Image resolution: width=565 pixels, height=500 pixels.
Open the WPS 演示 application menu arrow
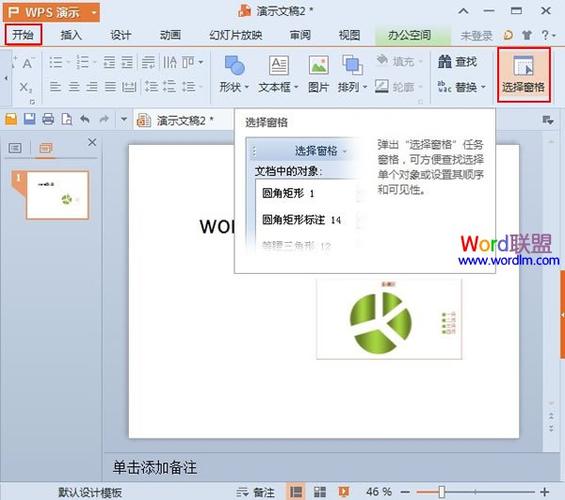(x=94, y=13)
